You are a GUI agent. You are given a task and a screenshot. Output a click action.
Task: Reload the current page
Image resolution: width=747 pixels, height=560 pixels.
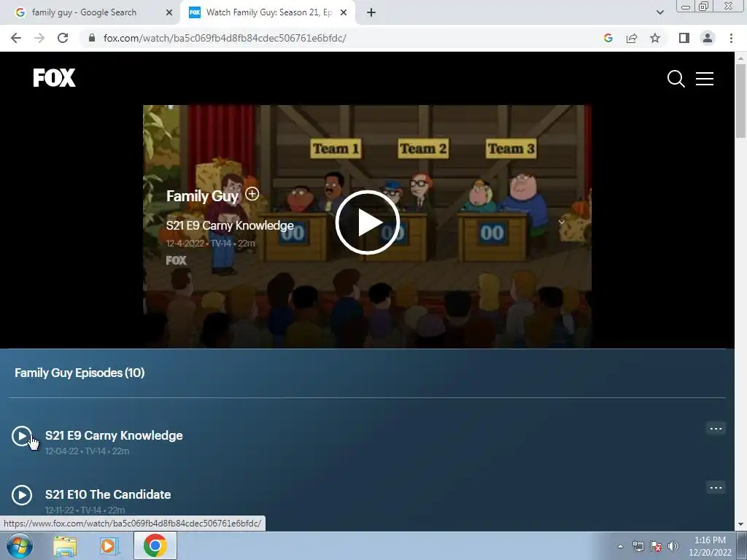click(x=63, y=38)
